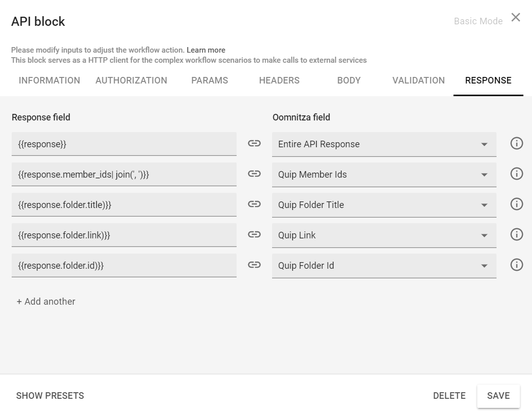Open info tooltip for Entire API Response
This screenshot has height=415, width=532.
click(x=516, y=143)
